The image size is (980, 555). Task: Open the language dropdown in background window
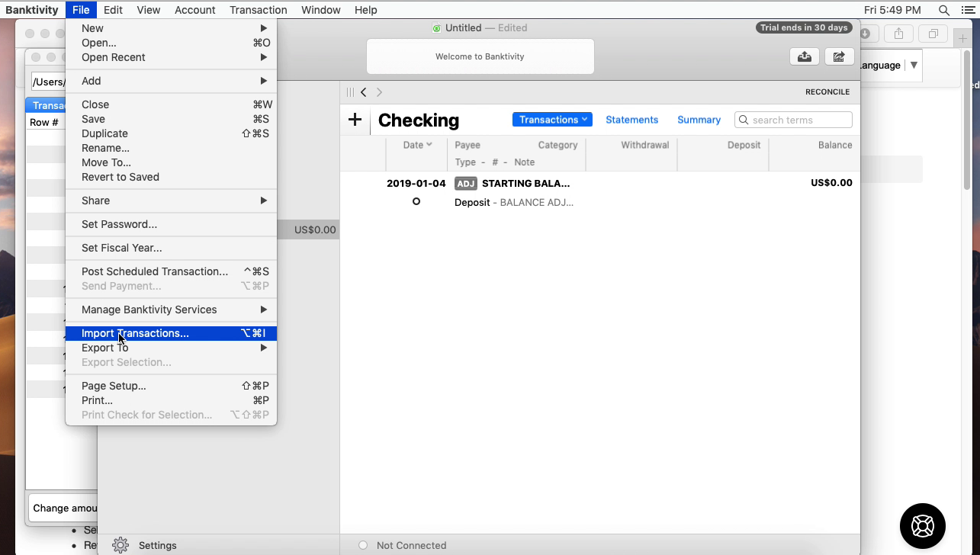[913, 65]
